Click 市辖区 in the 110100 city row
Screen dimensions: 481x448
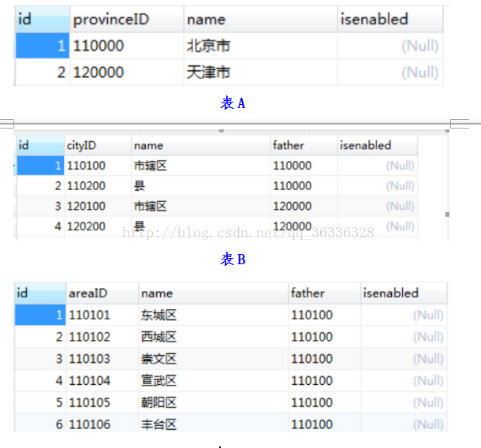[x=201, y=166]
